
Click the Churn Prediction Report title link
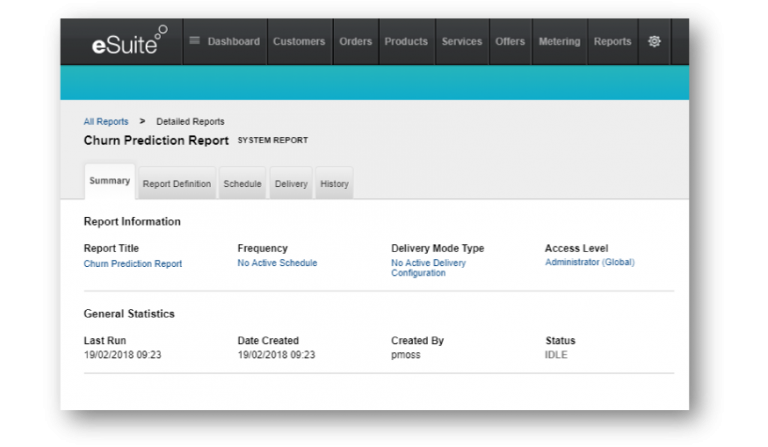[x=133, y=264]
